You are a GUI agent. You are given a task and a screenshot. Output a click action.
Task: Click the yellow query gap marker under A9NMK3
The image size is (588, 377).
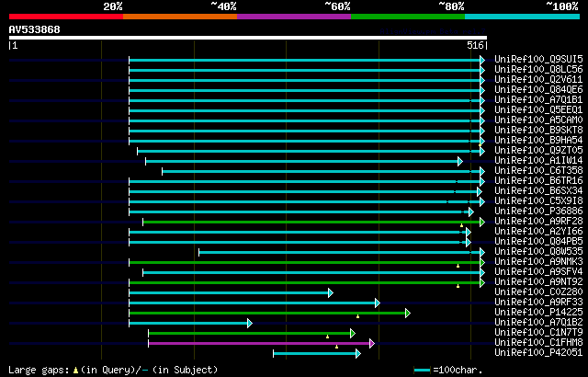(458, 266)
